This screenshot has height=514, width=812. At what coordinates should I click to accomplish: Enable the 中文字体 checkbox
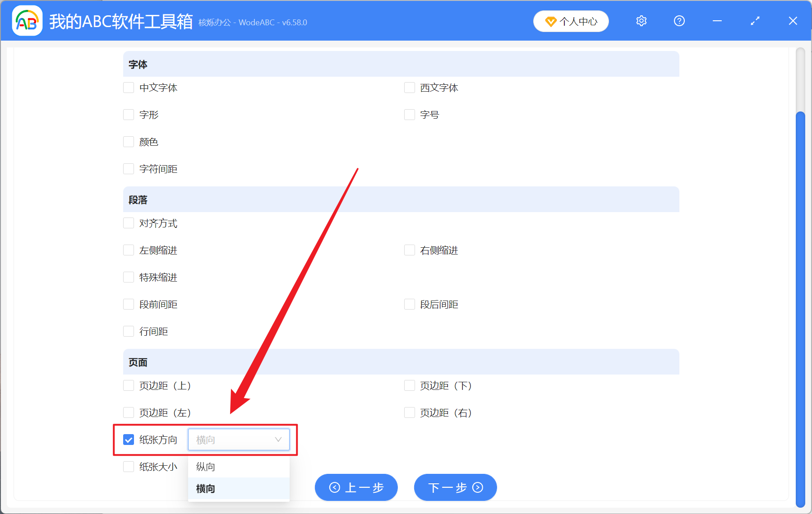pyautogui.click(x=128, y=88)
